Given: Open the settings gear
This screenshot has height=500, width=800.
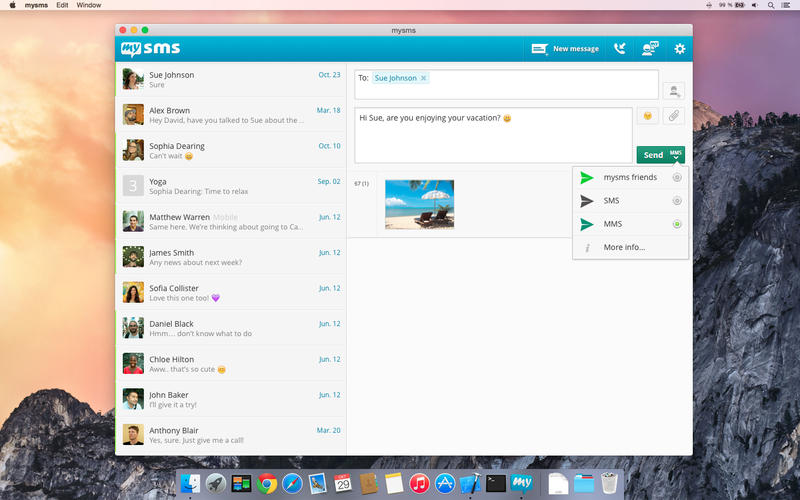Looking at the screenshot, I should [680, 48].
